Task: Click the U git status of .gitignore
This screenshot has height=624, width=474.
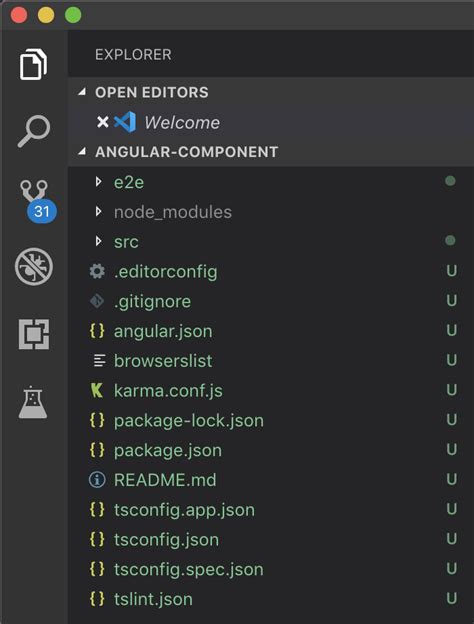Action: [x=451, y=301]
